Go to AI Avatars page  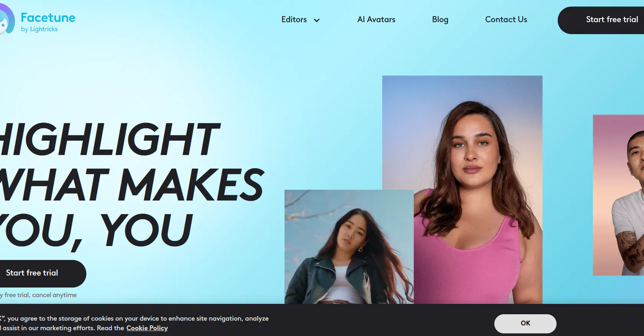click(x=376, y=20)
